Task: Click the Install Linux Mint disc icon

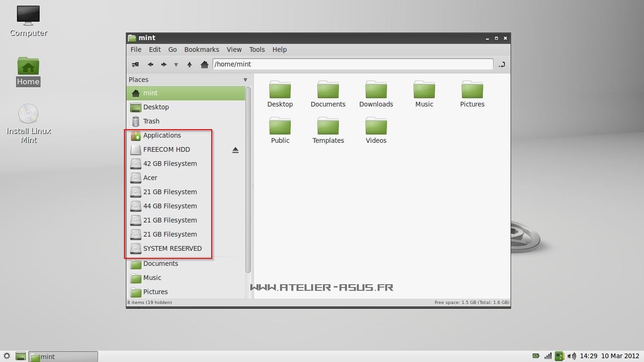Action: [28, 123]
